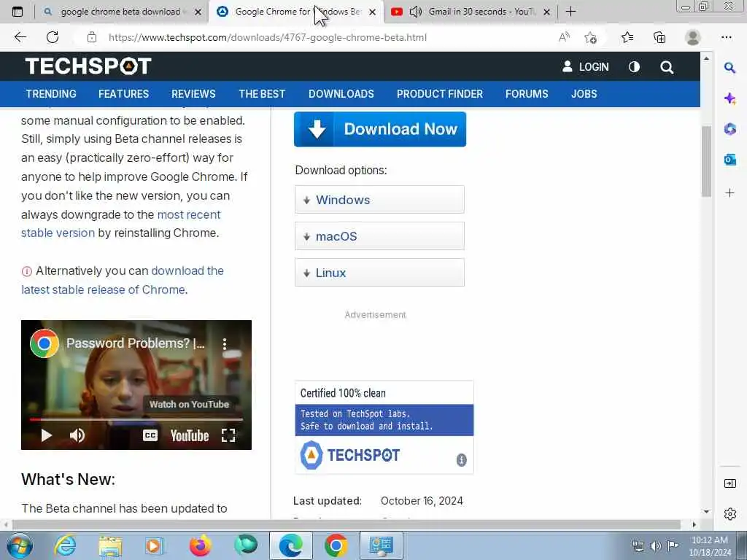
Task: View site information lock icon
Action: pyautogui.click(x=92, y=37)
